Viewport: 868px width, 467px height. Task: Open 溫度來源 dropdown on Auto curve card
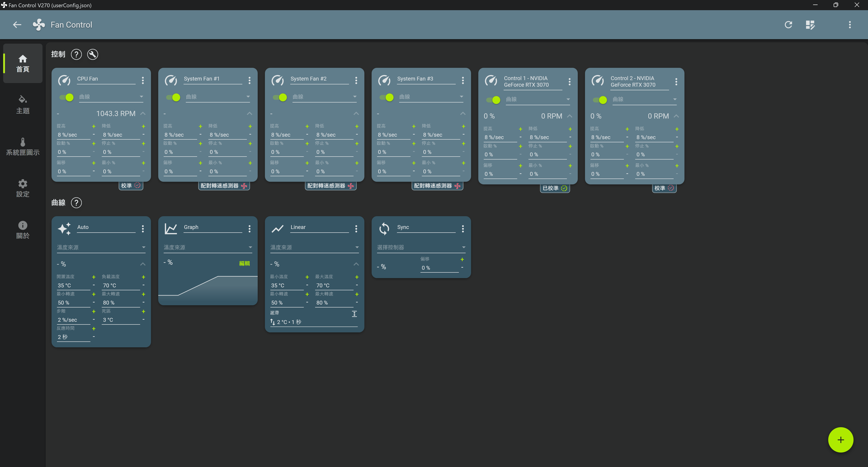(x=101, y=247)
